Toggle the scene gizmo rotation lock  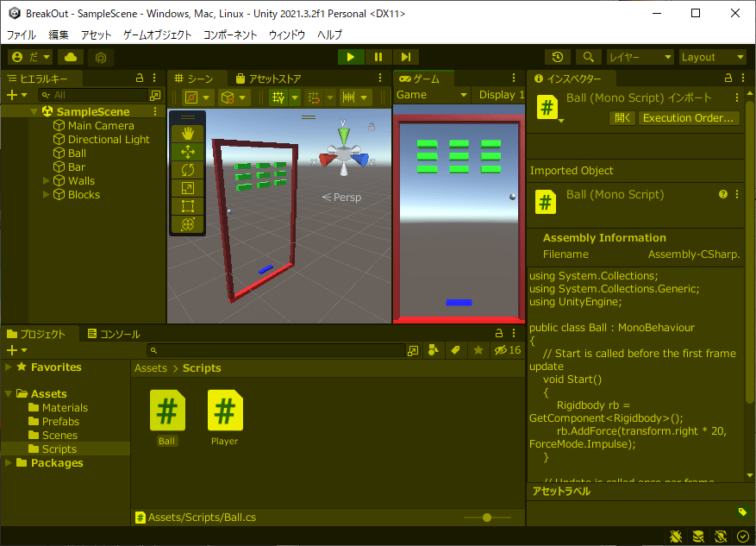click(372, 127)
